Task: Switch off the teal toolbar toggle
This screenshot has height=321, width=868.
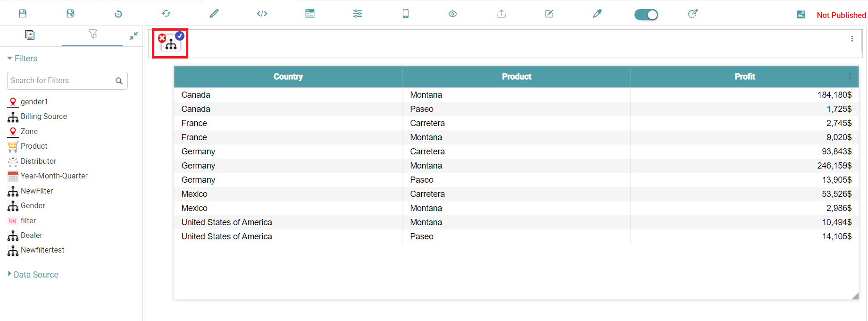Action: 646,15
